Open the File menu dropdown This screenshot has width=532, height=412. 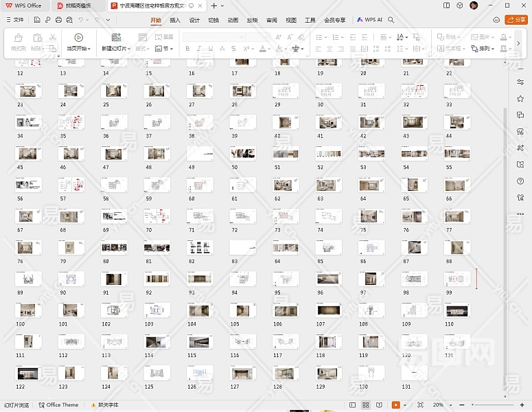(14, 20)
